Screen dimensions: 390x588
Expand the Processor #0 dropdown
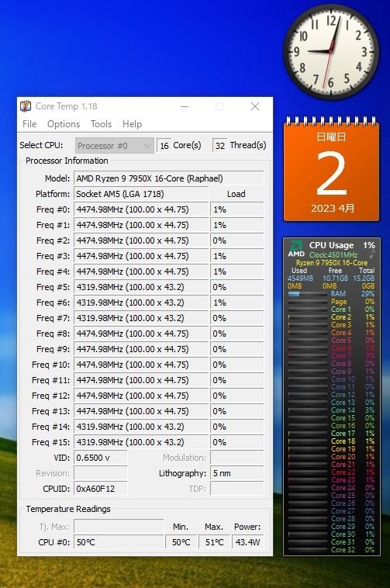(x=114, y=146)
